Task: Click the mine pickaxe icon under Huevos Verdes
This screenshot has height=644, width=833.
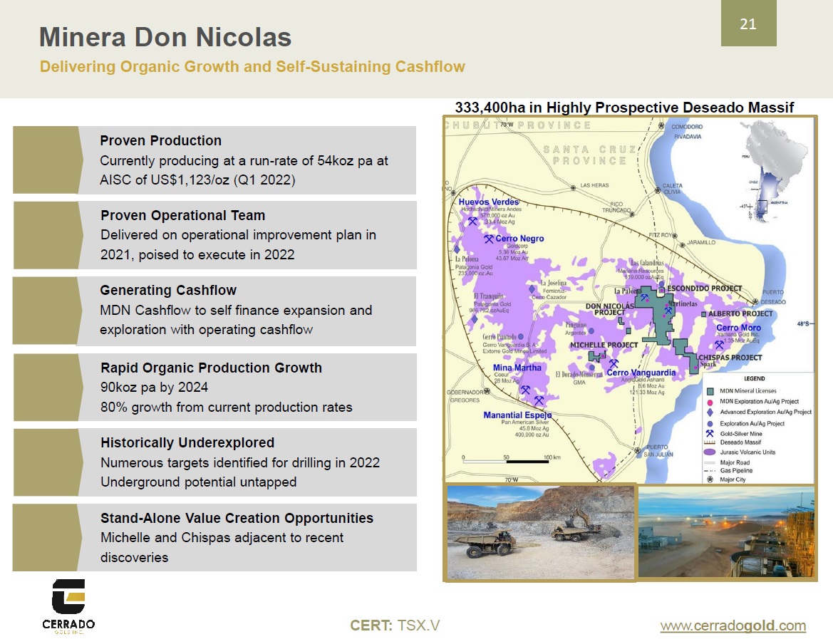Action: (472, 221)
